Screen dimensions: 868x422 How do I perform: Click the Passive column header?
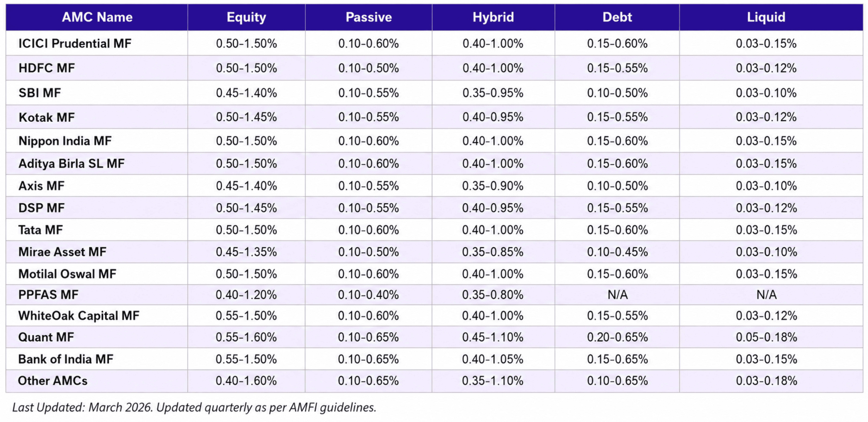click(369, 17)
